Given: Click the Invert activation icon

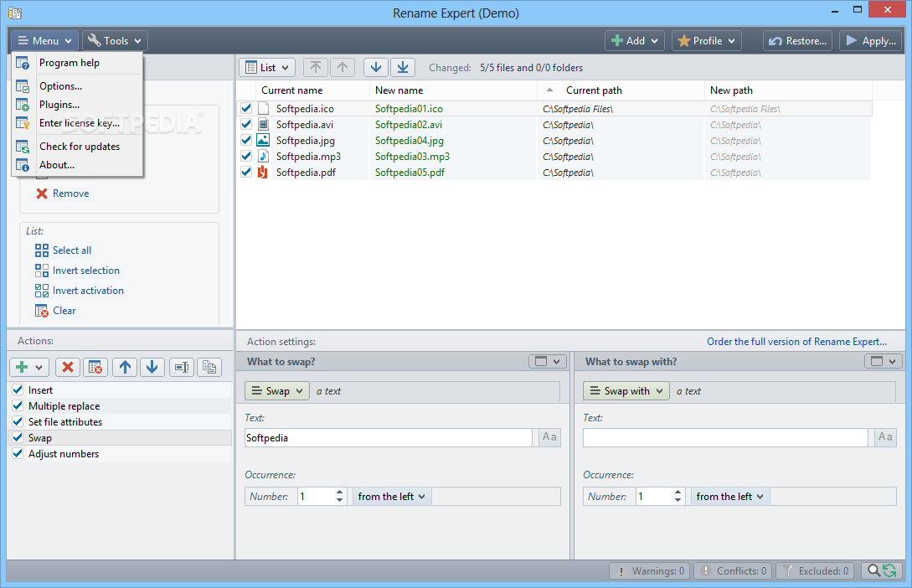Looking at the screenshot, I should [x=42, y=291].
